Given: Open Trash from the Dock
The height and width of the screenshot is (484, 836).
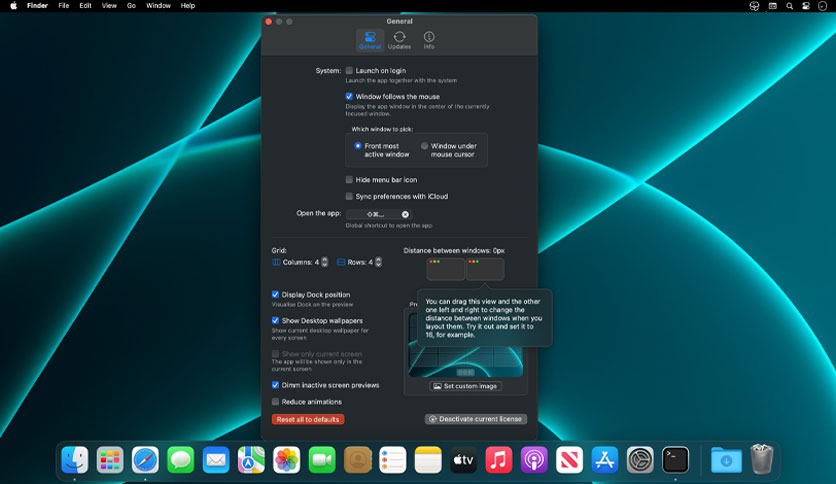Looking at the screenshot, I should 762,459.
